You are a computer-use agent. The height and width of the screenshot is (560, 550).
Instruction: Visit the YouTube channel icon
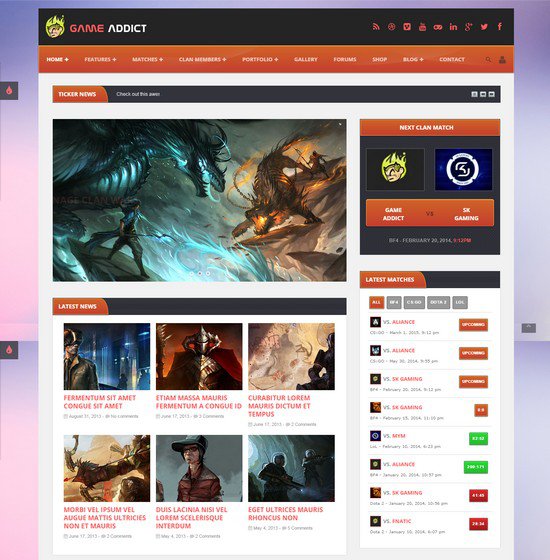422,27
